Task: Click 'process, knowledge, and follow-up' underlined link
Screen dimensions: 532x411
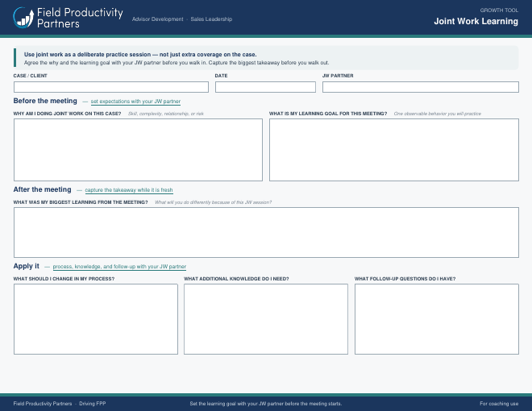Action: pyautogui.click(x=119, y=267)
